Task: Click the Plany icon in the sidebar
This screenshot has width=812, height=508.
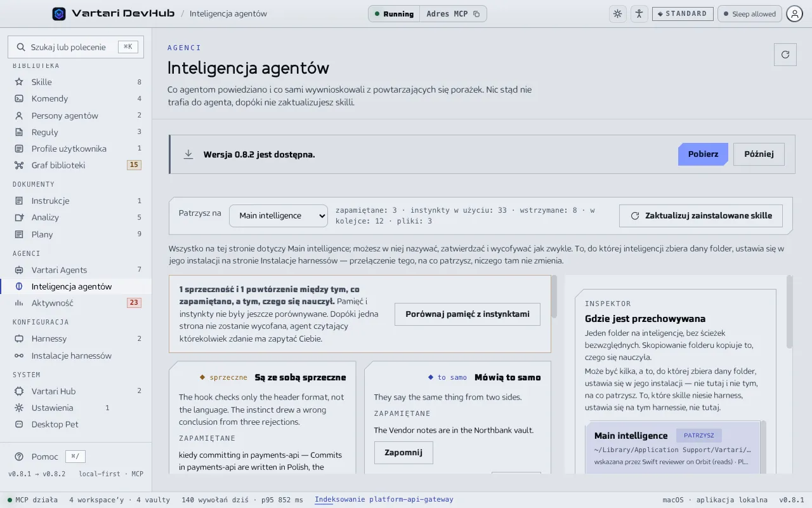Action: coord(19,234)
